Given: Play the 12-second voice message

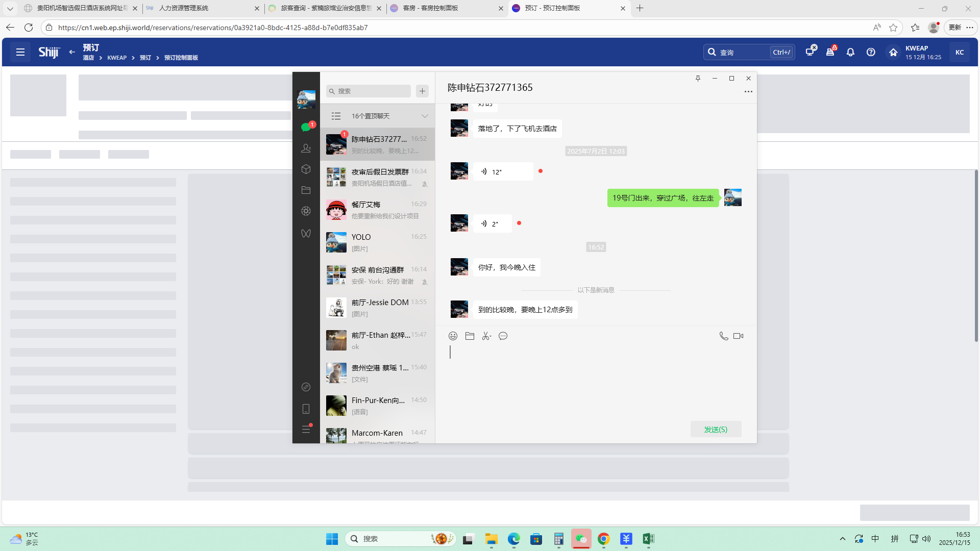Looking at the screenshot, I should [x=502, y=172].
